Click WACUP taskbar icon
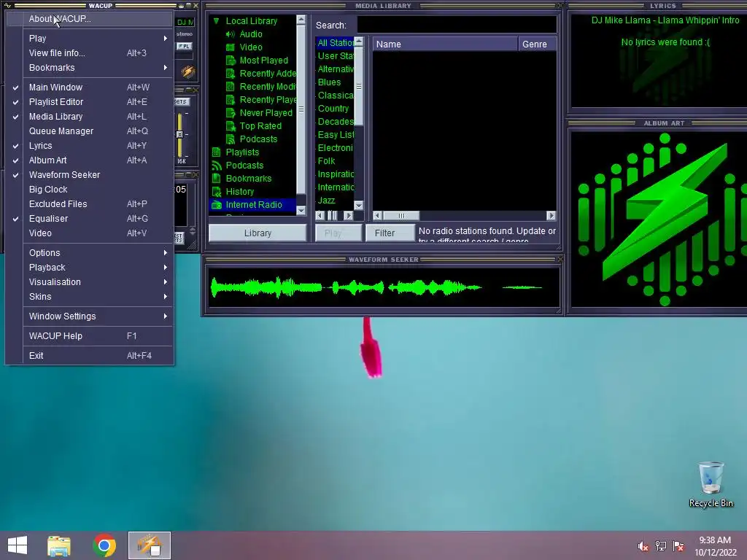Viewport: 747px width, 560px height. point(149,545)
